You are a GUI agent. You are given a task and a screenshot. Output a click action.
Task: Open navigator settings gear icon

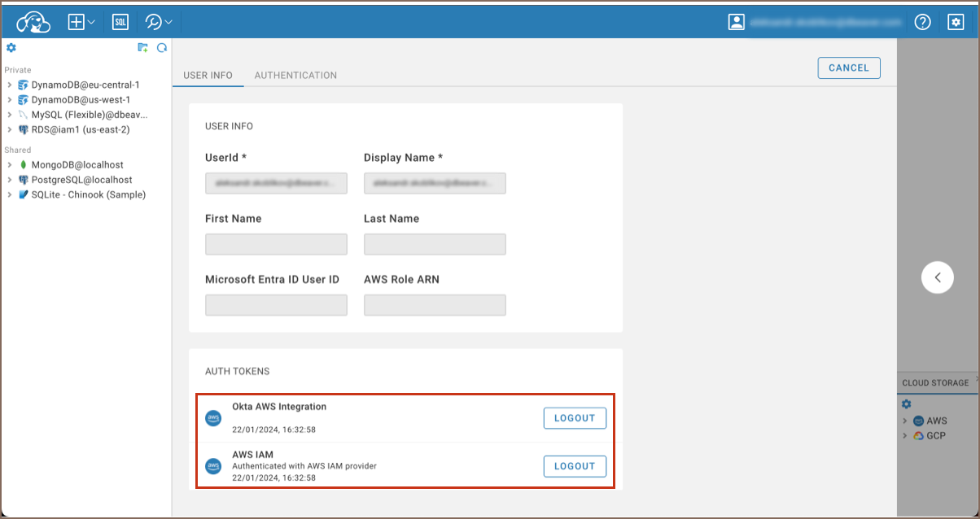click(x=11, y=48)
